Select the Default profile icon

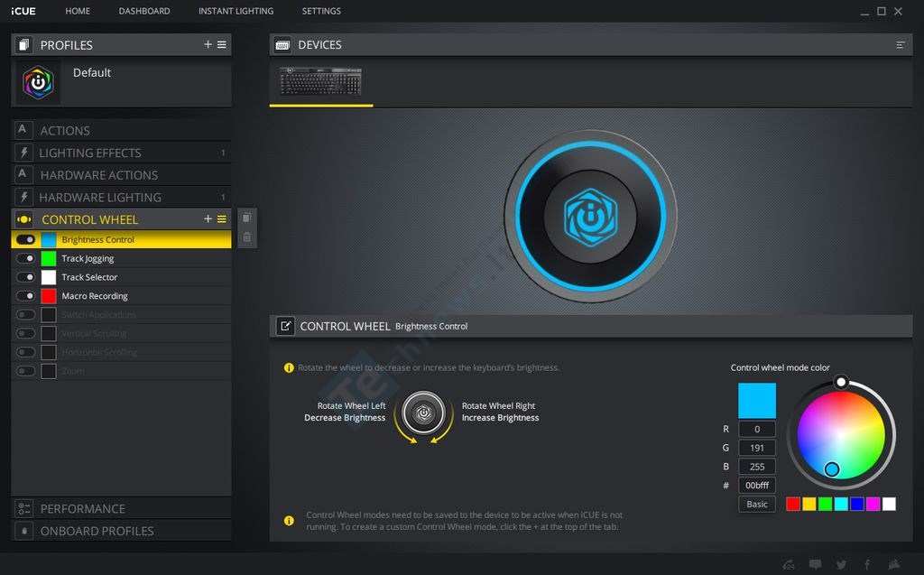pyautogui.click(x=38, y=82)
